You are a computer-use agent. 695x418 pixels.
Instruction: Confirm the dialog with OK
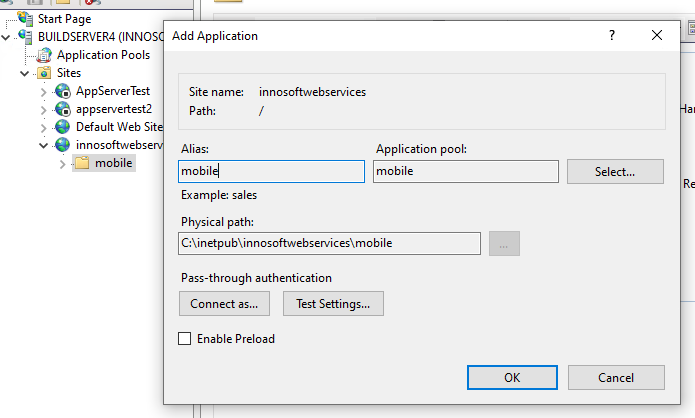point(512,377)
